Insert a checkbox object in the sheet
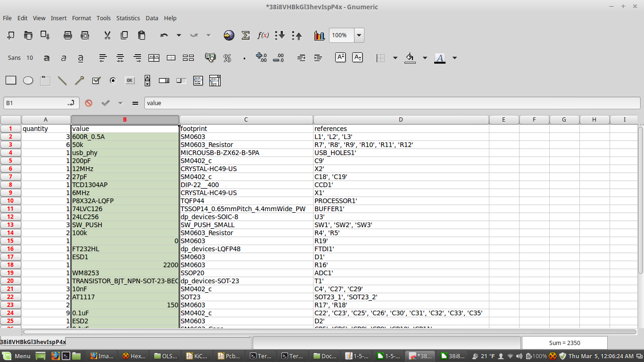 96,81
